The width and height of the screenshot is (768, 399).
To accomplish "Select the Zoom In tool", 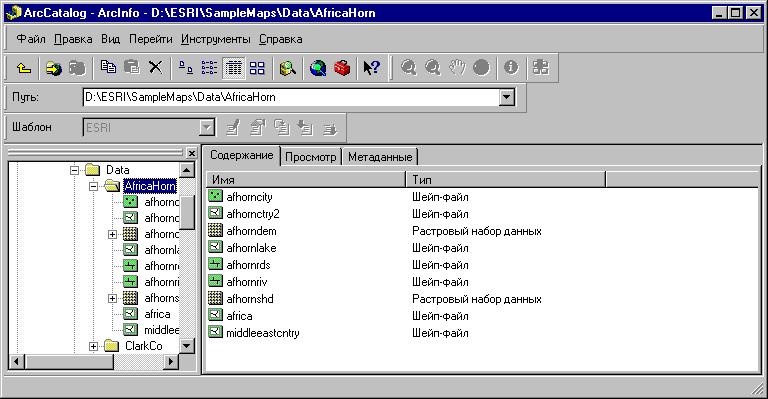I will click(x=408, y=68).
